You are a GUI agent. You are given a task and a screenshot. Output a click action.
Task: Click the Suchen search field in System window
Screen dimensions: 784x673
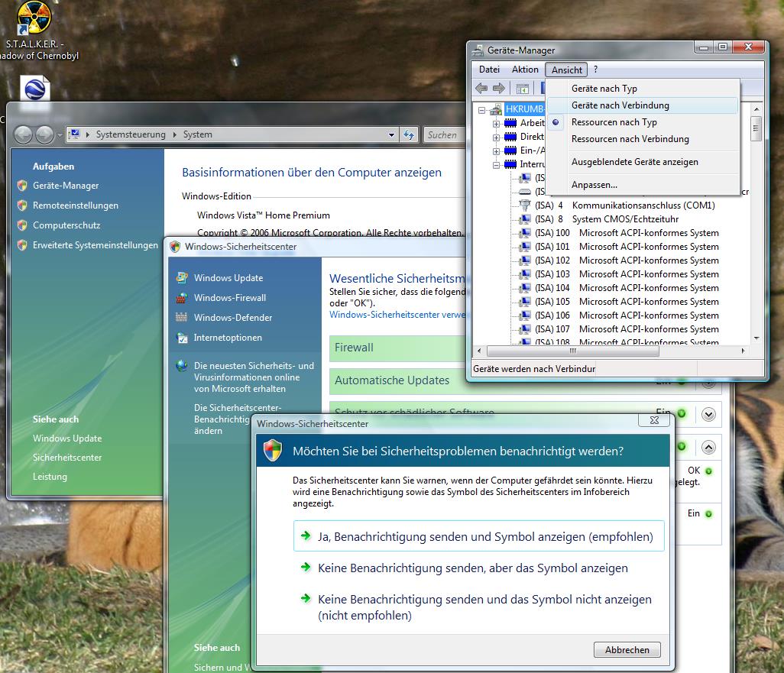pyautogui.click(x=445, y=135)
